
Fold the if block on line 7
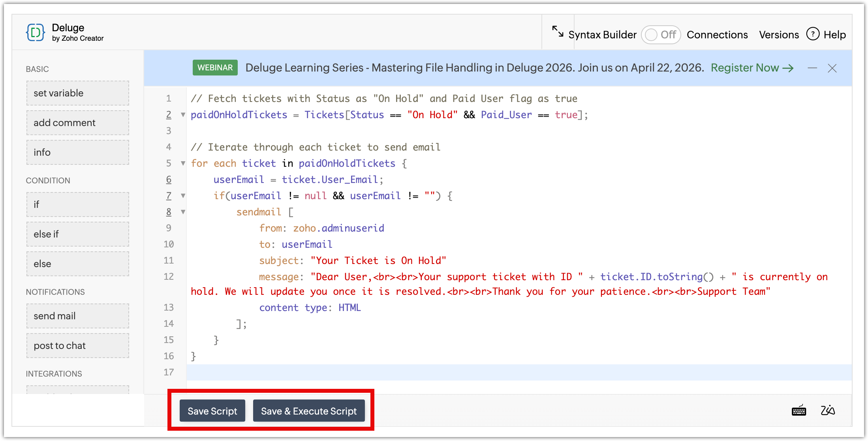click(183, 196)
